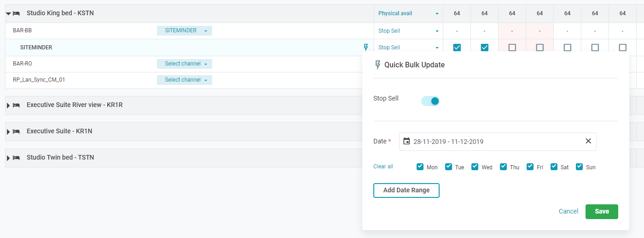Click the Add Date Range button
The image size is (644, 238).
tap(406, 190)
